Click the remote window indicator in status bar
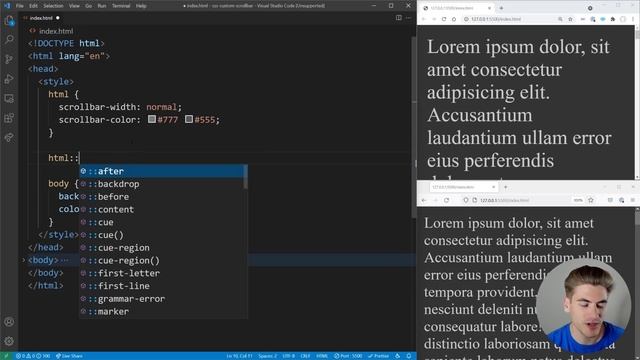 pyautogui.click(x=6, y=356)
